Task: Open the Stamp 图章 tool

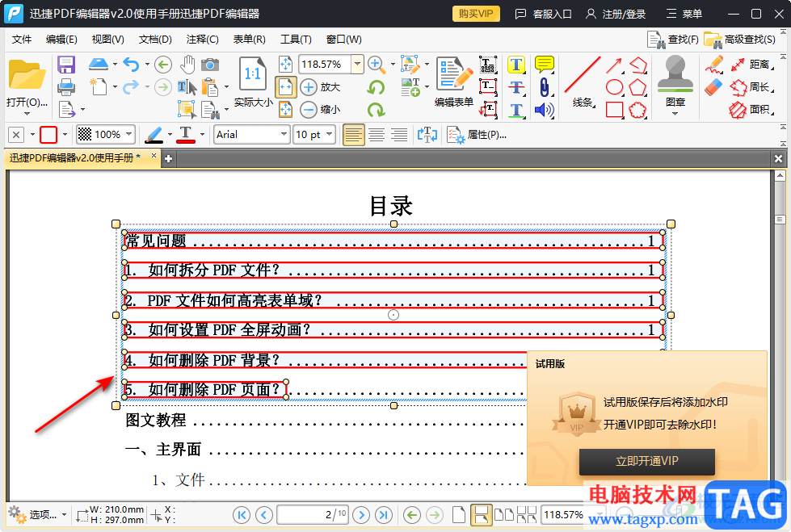Action: [x=675, y=83]
